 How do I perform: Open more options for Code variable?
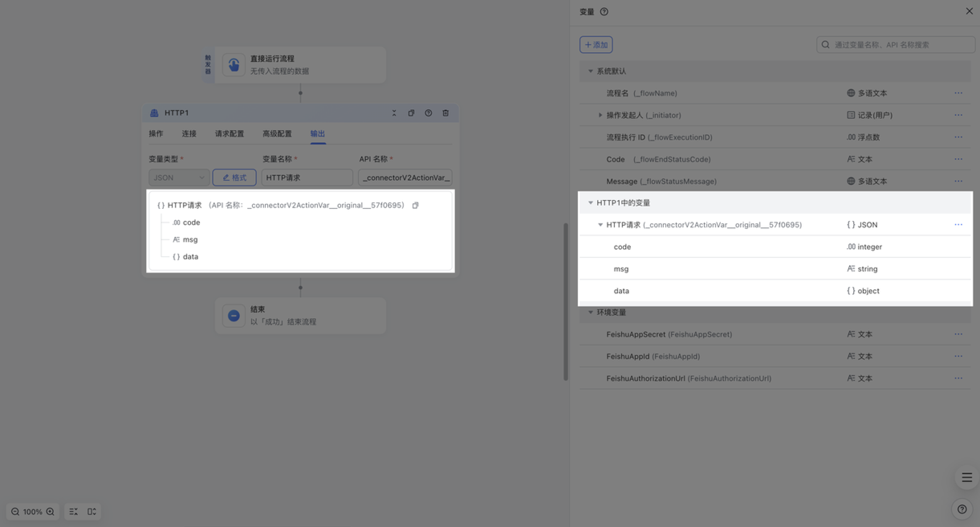click(958, 159)
